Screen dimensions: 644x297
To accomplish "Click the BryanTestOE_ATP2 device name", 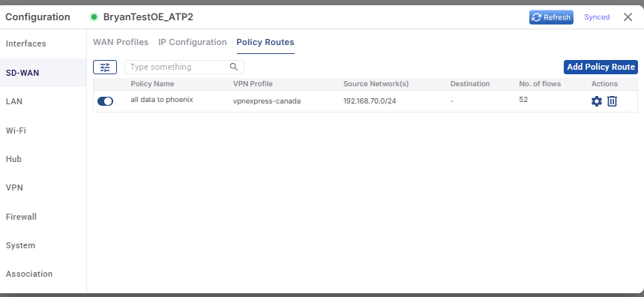I will tap(148, 17).
